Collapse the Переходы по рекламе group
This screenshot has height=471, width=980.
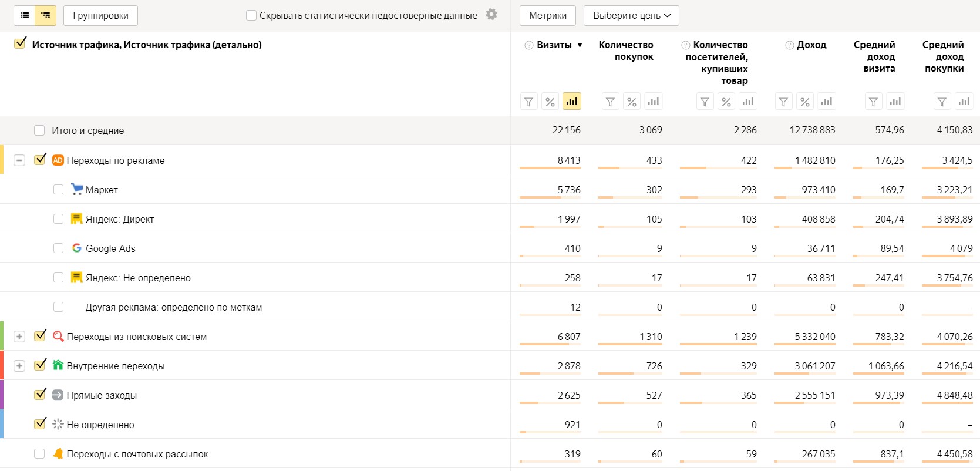pyautogui.click(x=19, y=160)
